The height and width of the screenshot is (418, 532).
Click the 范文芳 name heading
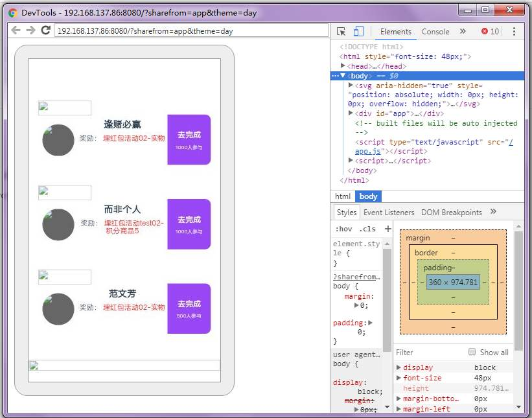122,294
